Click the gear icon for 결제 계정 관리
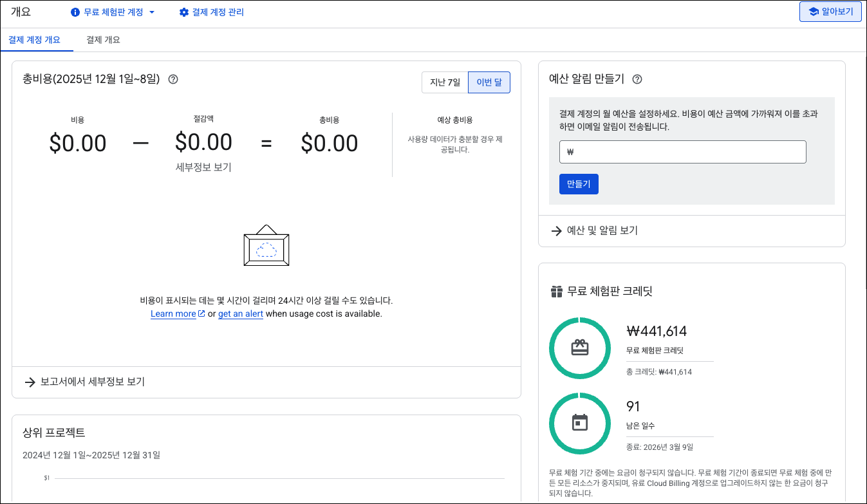867x504 pixels. tap(184, 12)
